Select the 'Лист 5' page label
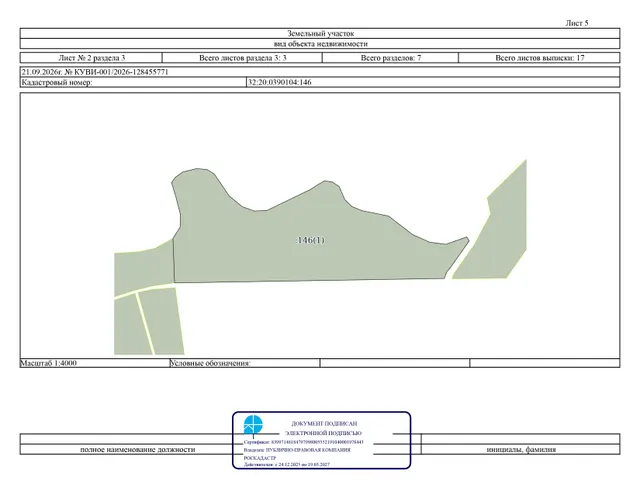This screenshot has width=640, height=494. [577, 23]
